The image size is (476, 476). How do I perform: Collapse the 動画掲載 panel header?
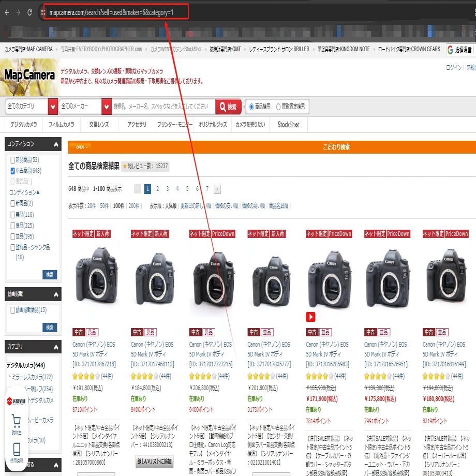[33, 294]
